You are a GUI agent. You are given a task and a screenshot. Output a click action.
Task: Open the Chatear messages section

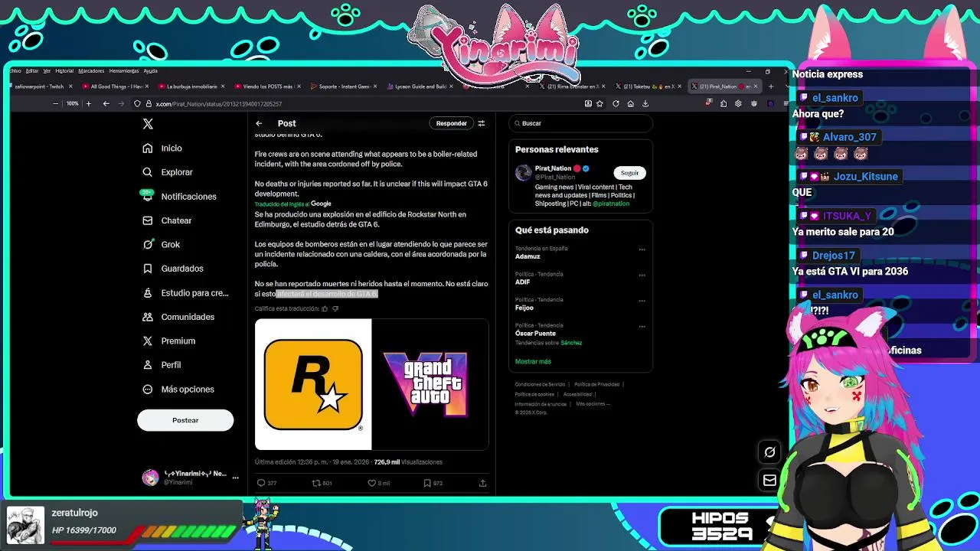pyautogui.click(x=167, y=220)
